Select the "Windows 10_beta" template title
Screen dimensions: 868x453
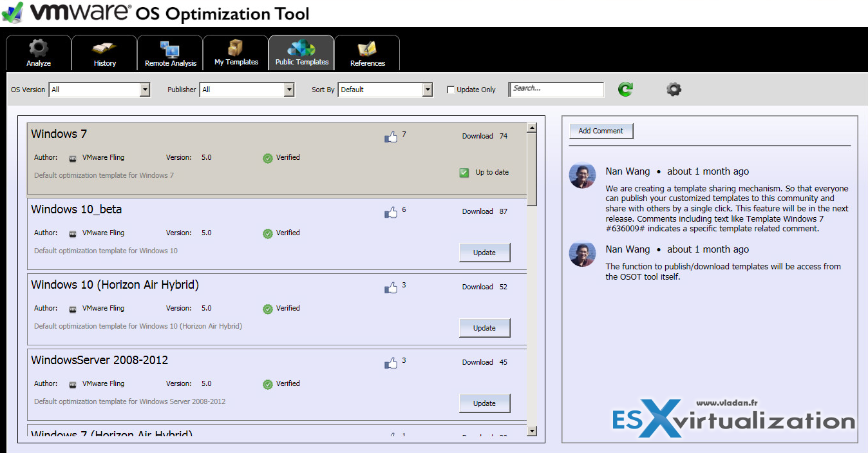point(77,209)
